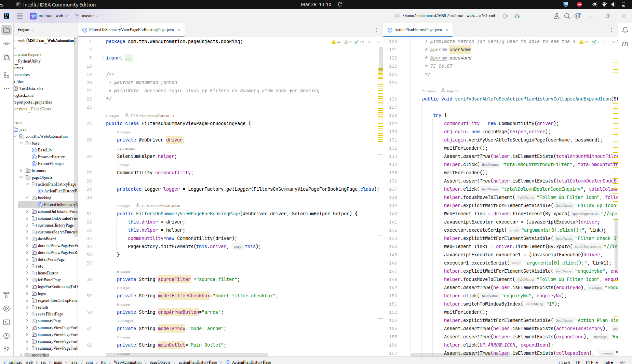
Task: Click 'WebAutomation' breadcrumb in navigation bar
Action: (x=127, y=362)
